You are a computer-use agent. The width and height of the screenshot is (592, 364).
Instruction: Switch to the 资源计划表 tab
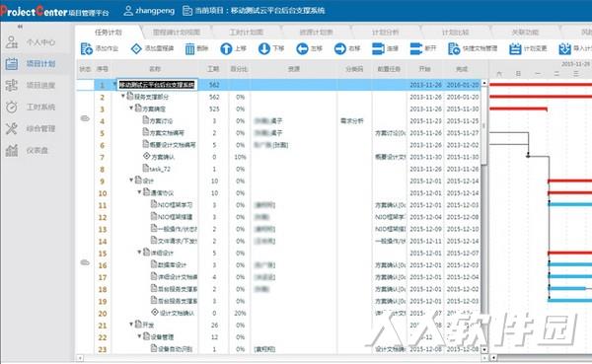point(316,33)
